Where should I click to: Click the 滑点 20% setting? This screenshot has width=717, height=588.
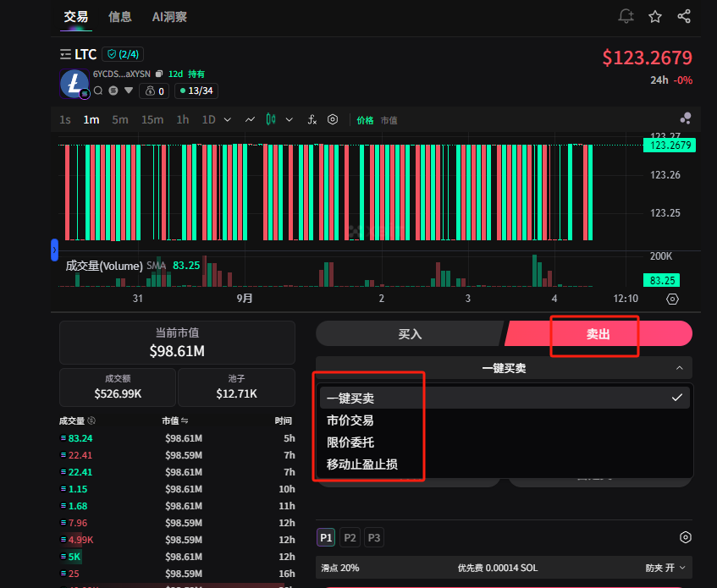[x=340, y=568]
